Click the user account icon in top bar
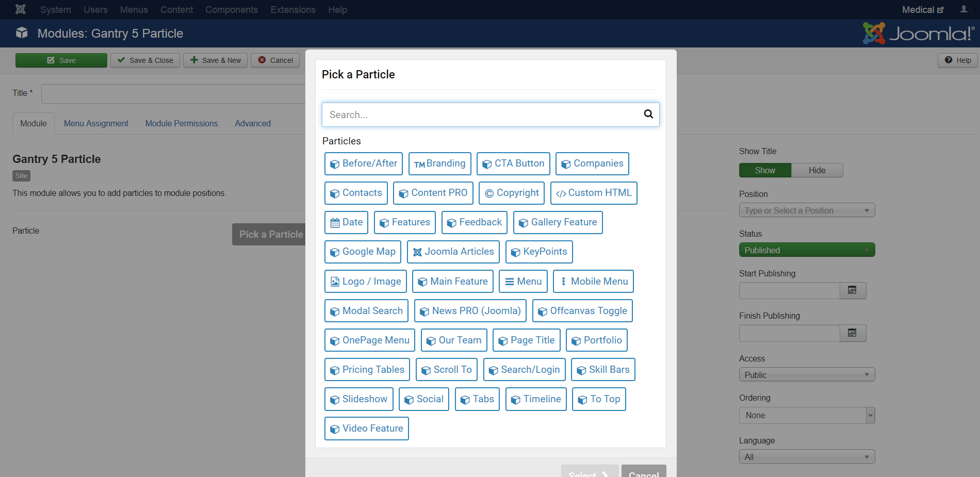 pos(963,9)
